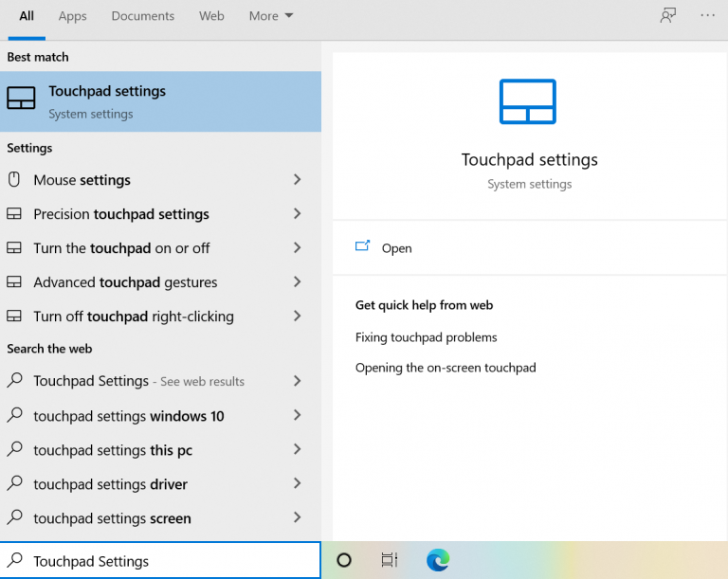Screen dimensions: 728x579
Task: Expand touchpad settings screen chevron
Action: pos(297,517)
